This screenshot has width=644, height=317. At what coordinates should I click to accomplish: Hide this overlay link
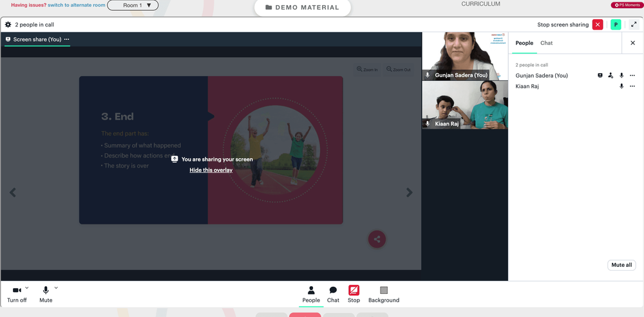[x=211, y=170]
